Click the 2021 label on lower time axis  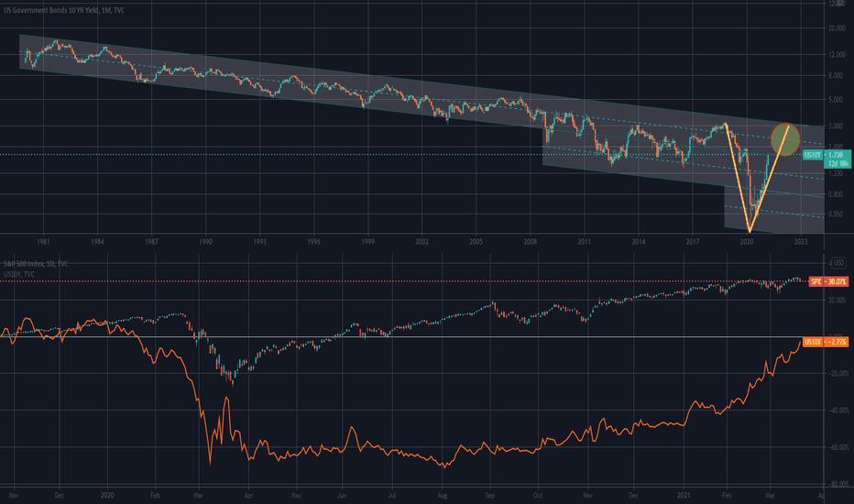click(684, 496)
